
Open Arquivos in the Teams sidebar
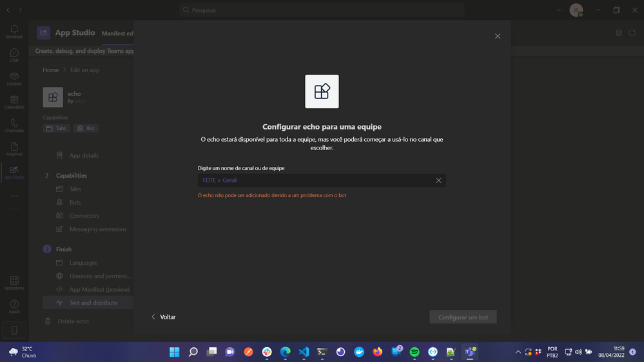point(14,149)
